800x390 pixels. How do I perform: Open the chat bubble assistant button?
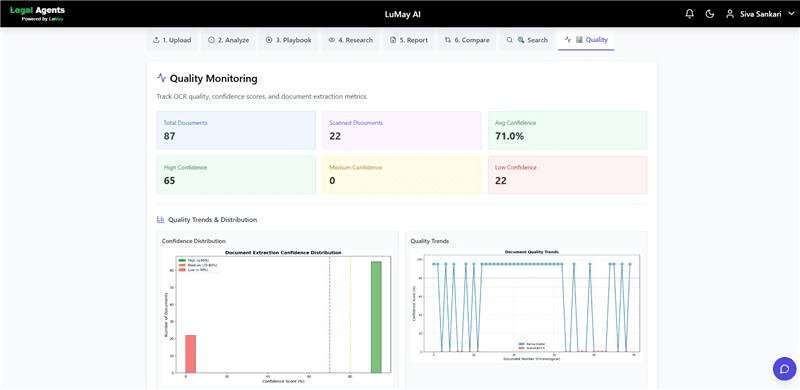(785, 368)
